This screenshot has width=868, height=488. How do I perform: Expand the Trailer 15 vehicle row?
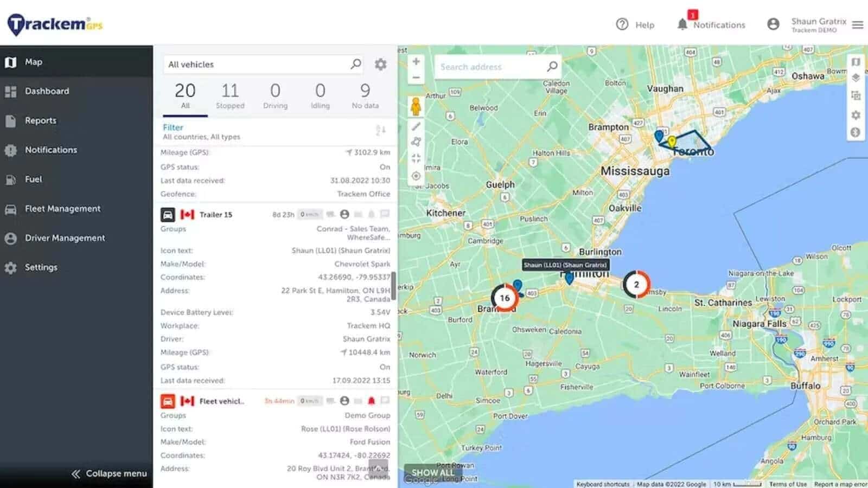pos(275,215)
